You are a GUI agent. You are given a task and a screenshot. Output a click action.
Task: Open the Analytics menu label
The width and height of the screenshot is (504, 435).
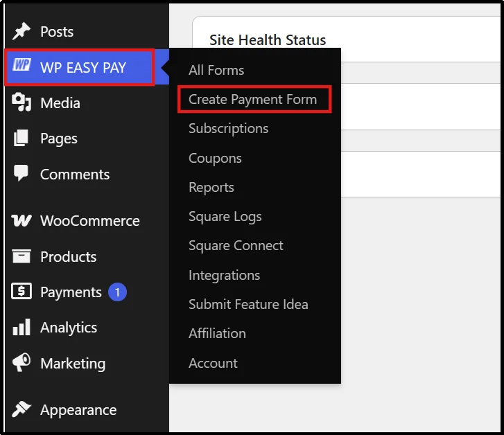[69, 328]
